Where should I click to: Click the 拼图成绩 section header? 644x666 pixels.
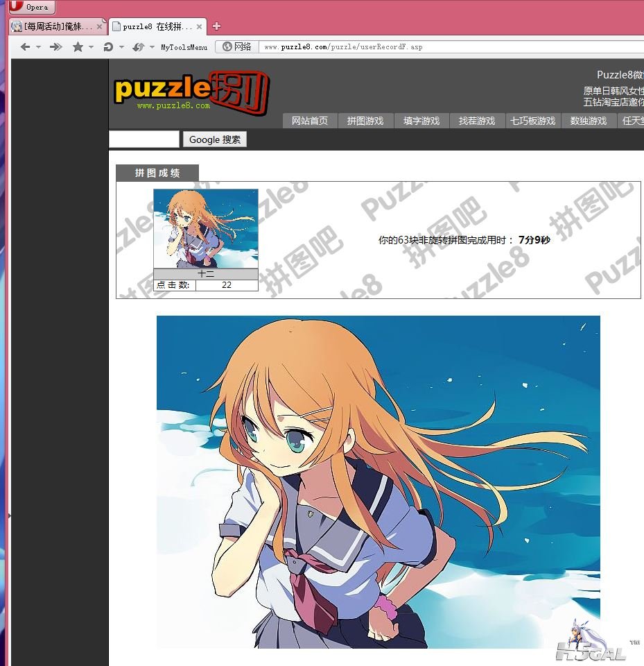click(157, 173)
